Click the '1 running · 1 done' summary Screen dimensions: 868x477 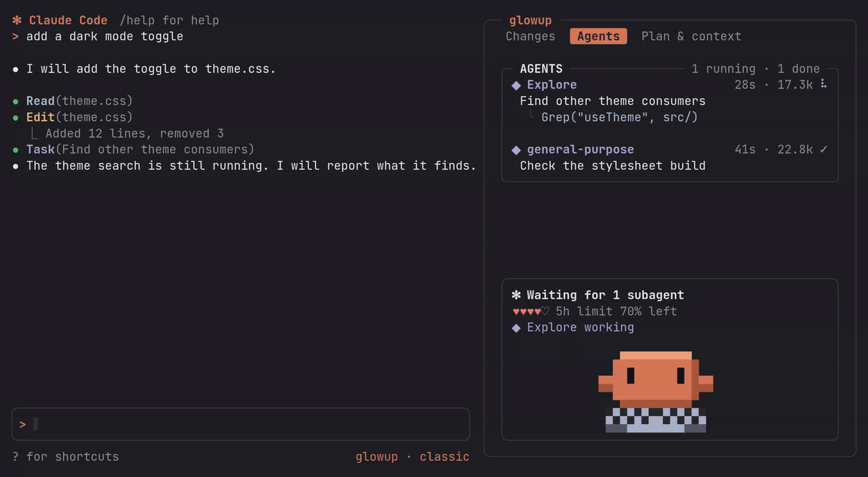pos(755,69)
